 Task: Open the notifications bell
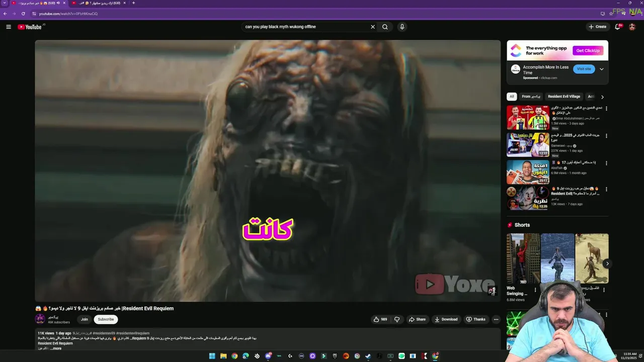pyautogui.click(x=618, y=27)
